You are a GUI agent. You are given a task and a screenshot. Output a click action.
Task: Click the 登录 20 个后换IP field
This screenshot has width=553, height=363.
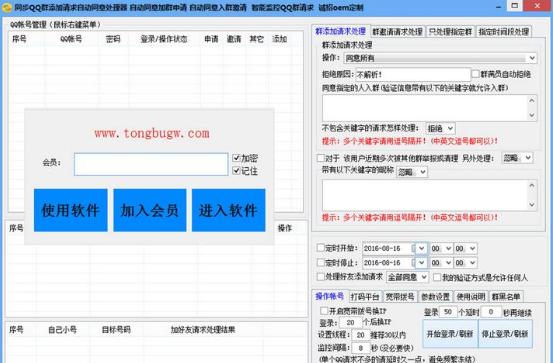click(x=350, y=322)
